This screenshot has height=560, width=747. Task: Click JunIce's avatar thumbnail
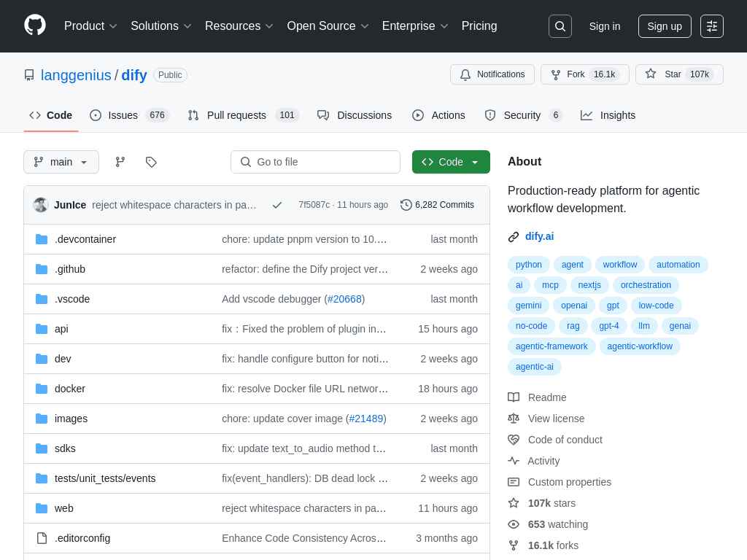click(41, 205)
